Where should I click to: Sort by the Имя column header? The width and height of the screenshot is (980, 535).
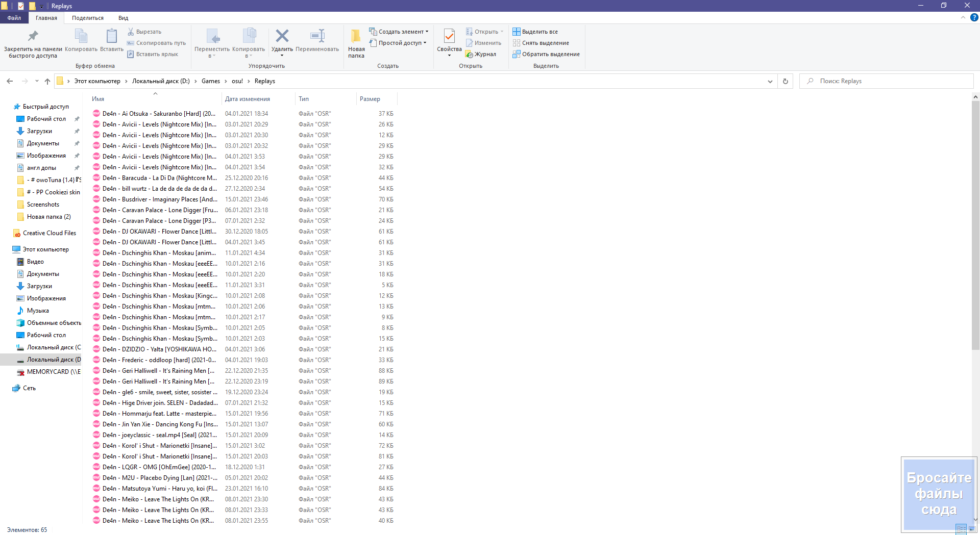tap(98, 99)
